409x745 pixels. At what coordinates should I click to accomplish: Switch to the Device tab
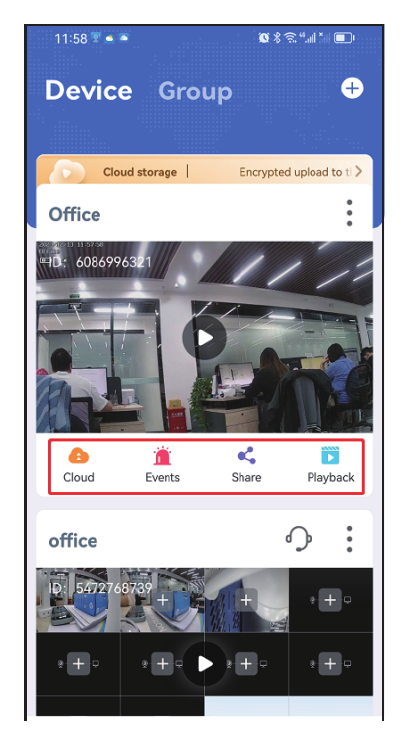coord(88,91)
